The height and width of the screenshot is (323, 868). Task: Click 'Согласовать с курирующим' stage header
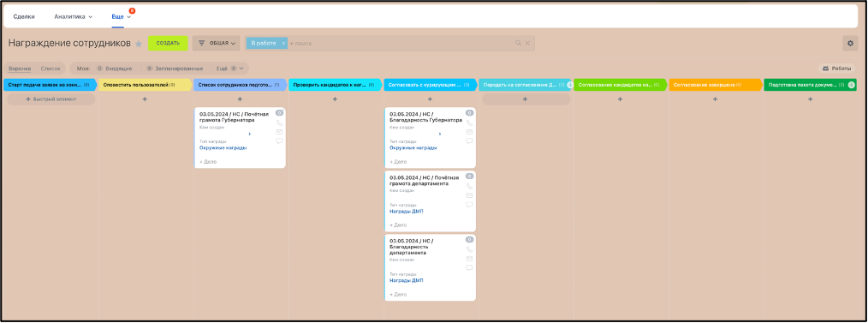(430, 85)
